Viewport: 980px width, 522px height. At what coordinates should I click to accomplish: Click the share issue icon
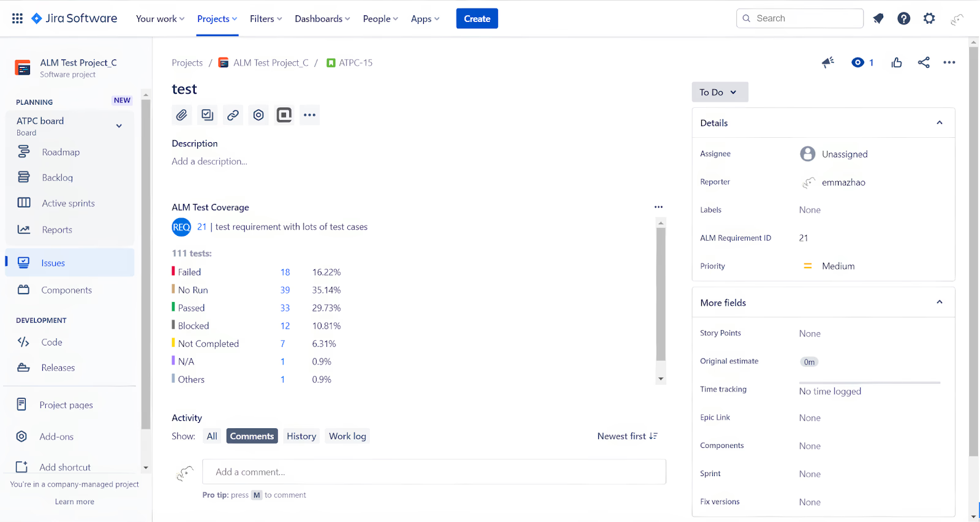(924, 62)
